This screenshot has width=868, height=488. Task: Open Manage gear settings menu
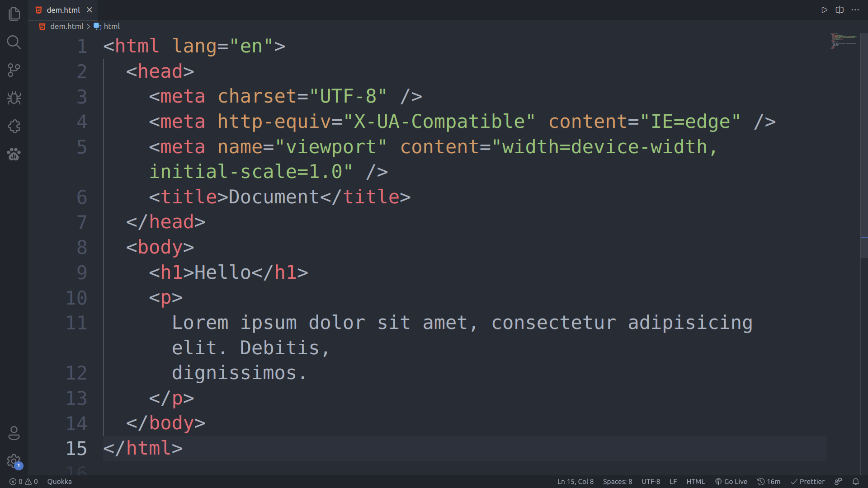tap(14, 461)
